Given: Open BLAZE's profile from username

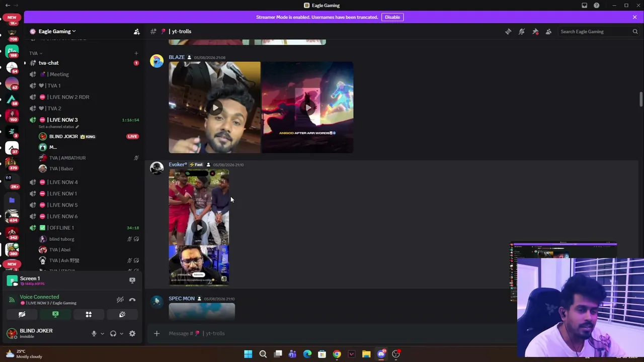Looking at the screenshot, I should click(x=177, y=57).
